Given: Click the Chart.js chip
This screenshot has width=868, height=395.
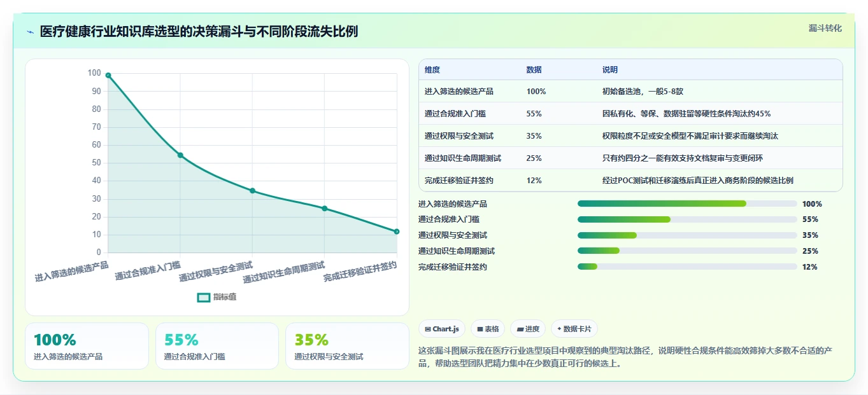Looking at the screenshot, I should pyautogui.click(x=441, y=329).
